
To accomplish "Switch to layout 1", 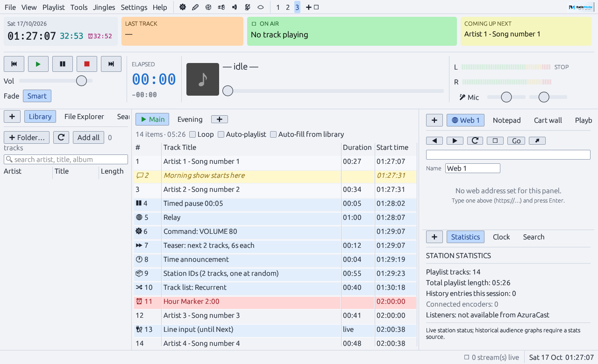I will pos(278,7).
